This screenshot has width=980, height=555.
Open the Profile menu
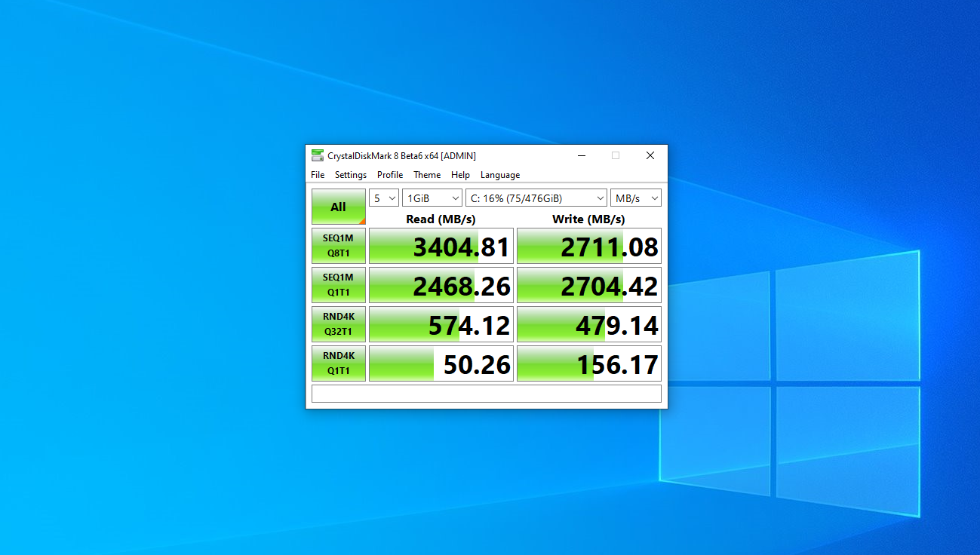coord(390,175)
